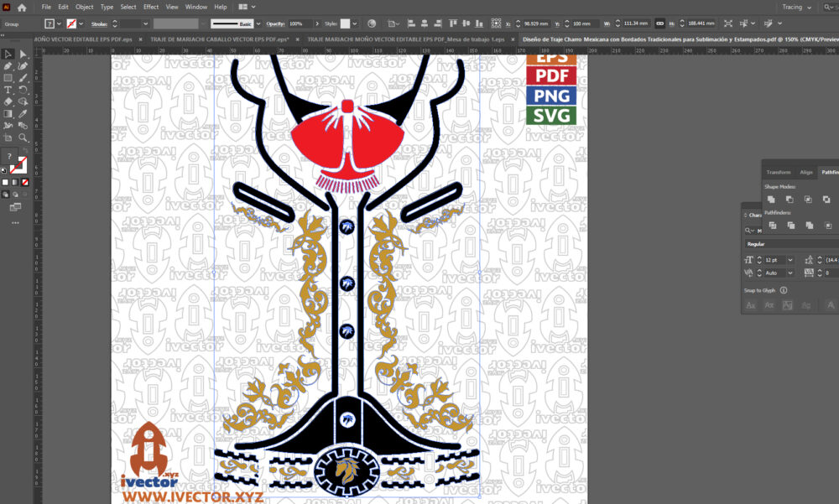839x504 pixels.
Task: Click the Home icon
Action: [22, 8]
